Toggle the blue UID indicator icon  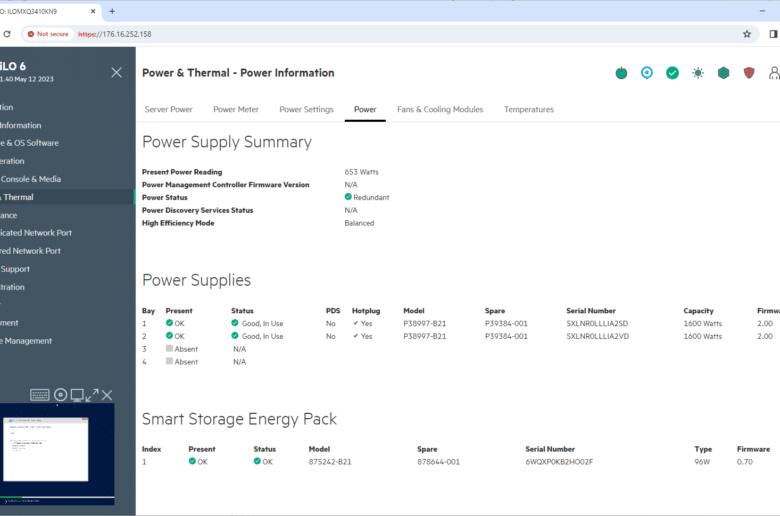click(647, 73)
